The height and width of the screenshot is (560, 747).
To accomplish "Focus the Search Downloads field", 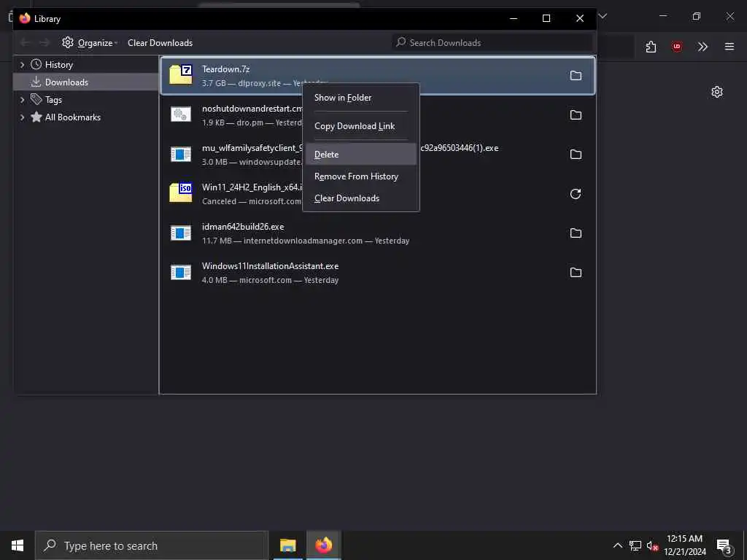I will coord(492,43).
